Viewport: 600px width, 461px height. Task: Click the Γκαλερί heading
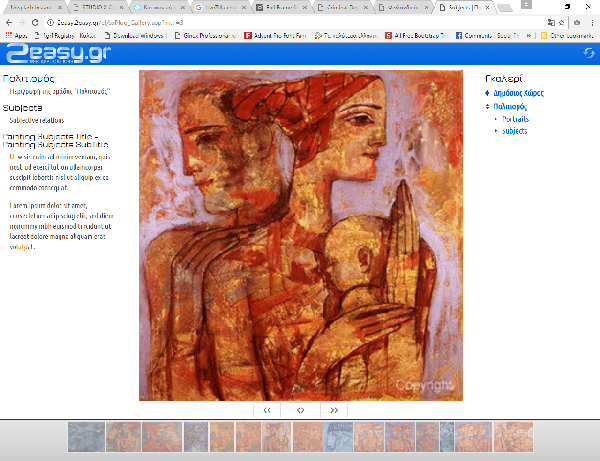tap(504, 78)
